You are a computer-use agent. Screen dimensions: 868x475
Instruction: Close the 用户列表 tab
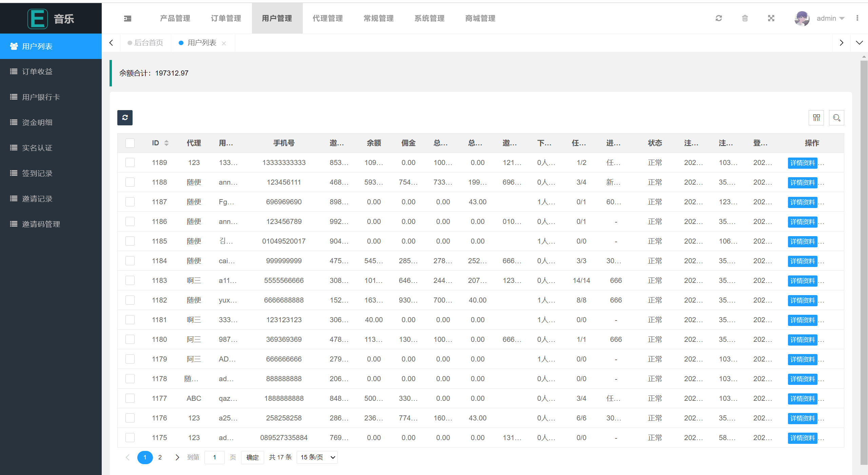(224, 43)
